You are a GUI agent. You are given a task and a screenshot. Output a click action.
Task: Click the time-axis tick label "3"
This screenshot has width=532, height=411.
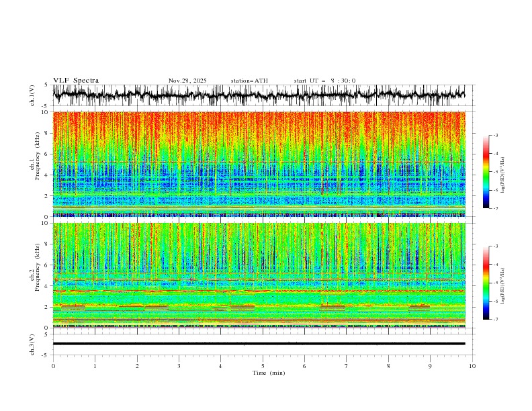point(179,366)
